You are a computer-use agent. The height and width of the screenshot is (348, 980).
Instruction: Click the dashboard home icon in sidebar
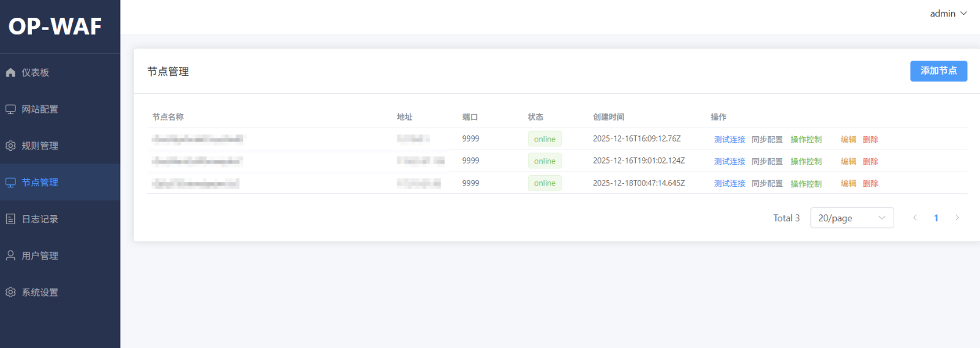click(10, 72)
